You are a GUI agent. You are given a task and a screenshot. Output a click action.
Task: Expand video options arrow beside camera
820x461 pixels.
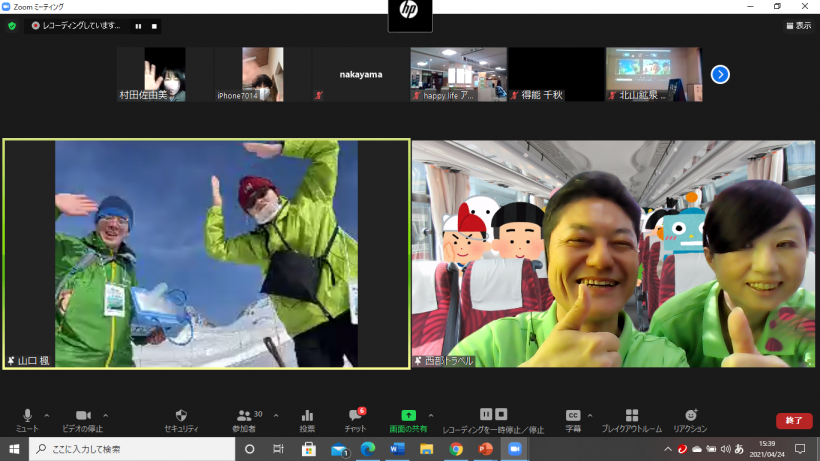click(106, 415)
